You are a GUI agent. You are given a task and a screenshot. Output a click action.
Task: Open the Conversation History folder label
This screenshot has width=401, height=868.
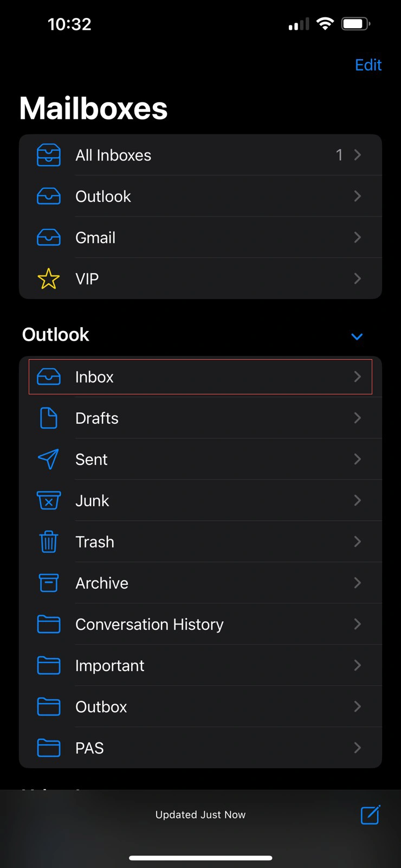[x=150, y=624]
